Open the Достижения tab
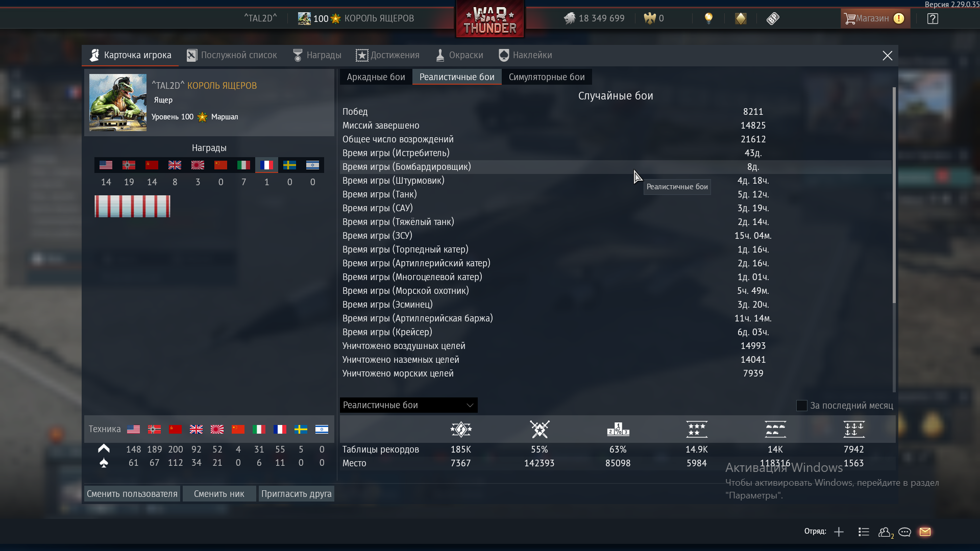This screenshot has height=551, width=980. (387, 55)
